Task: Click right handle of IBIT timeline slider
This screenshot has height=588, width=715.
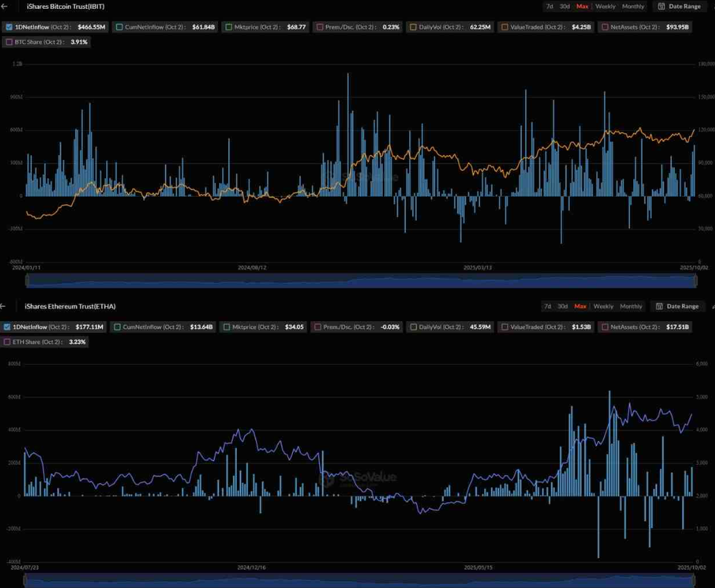Action: (695, 281)
